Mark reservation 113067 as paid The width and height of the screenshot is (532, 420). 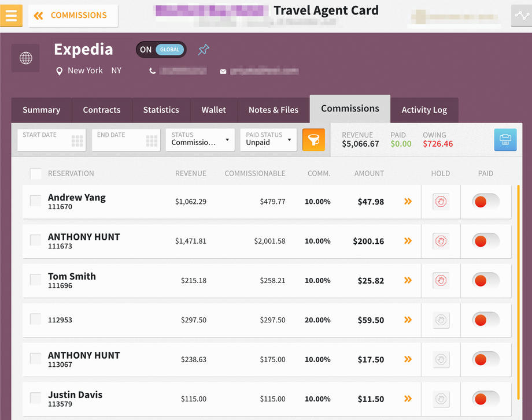[486, 359]
